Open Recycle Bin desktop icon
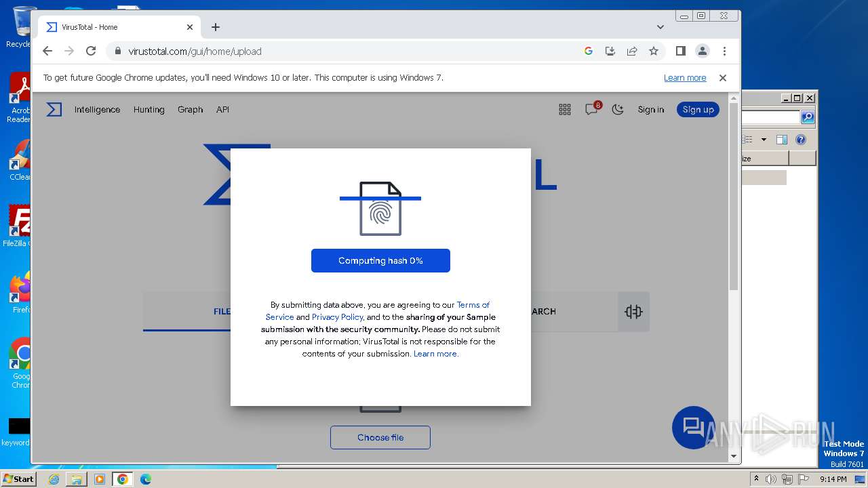Screen dimensions: 868x488 [x=20, y=27]
